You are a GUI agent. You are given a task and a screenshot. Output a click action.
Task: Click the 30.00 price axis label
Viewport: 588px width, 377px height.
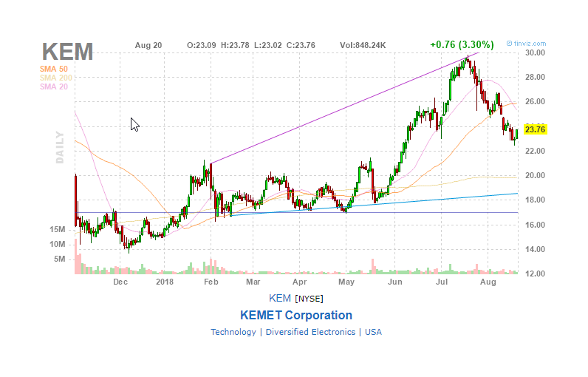click(x=535, y=52)
